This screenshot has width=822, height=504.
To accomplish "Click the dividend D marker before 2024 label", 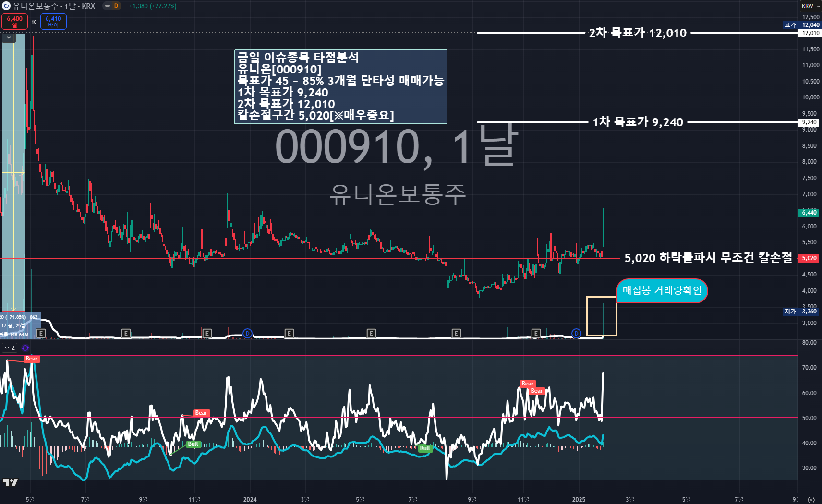I will tap(247, 333).
